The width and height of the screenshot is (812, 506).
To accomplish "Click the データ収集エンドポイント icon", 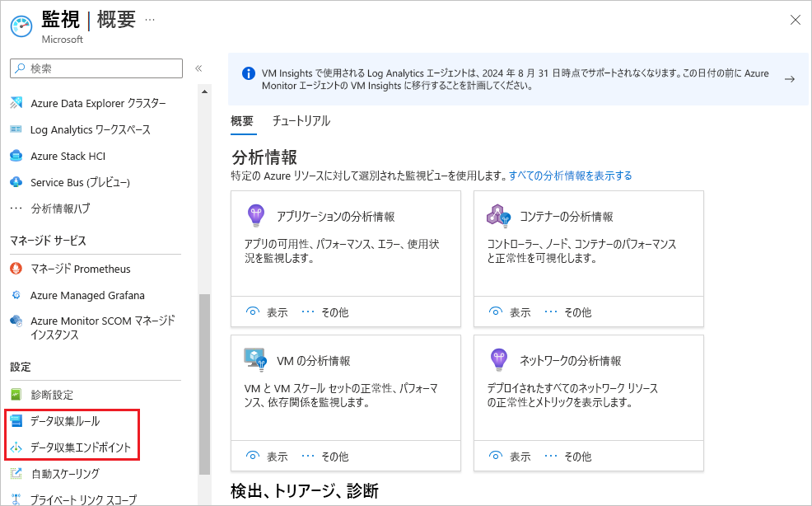I will tap(16, 447).
